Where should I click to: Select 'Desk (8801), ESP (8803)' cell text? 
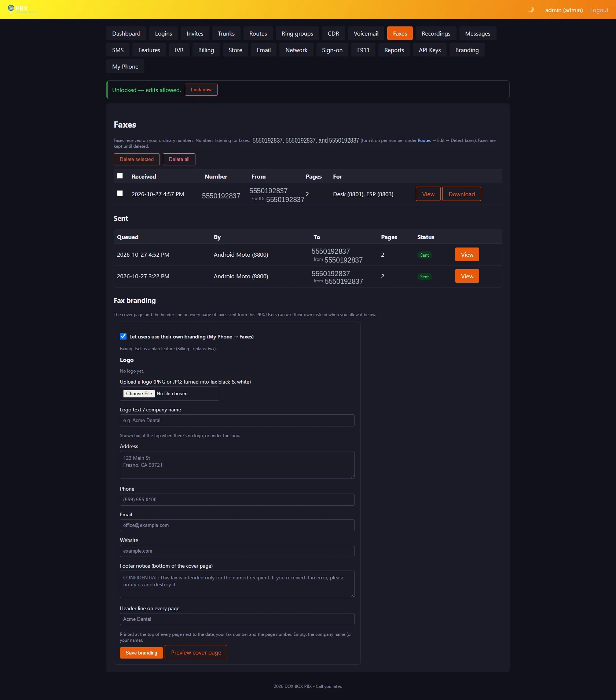363,194
